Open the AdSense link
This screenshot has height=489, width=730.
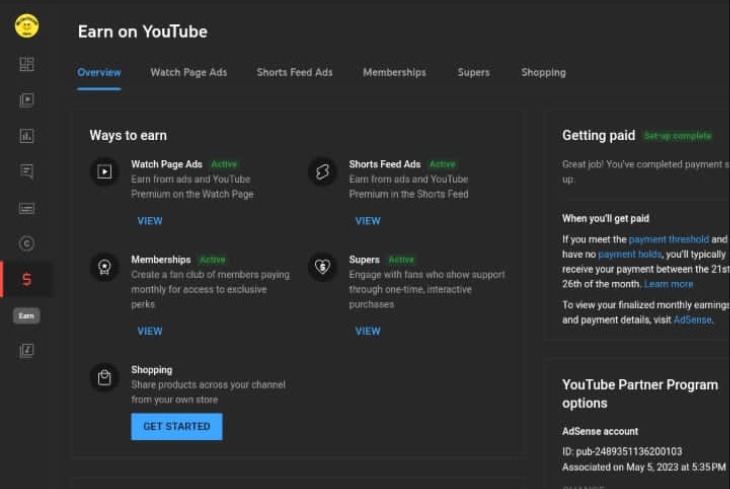[692, 319]
